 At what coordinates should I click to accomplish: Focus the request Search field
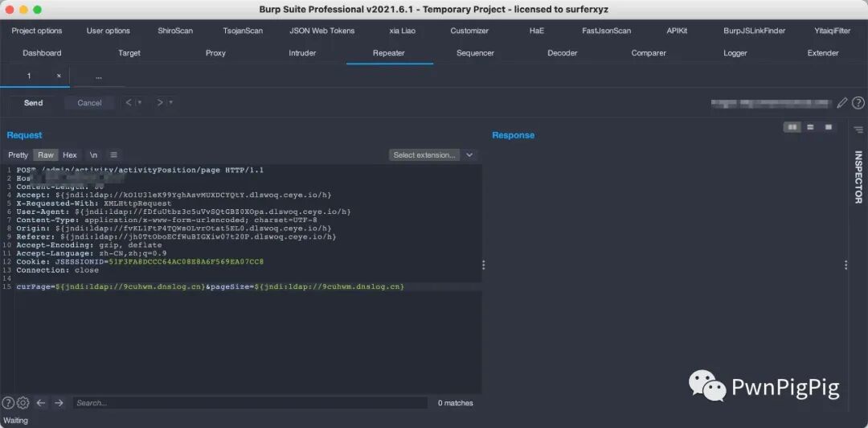click(250, 403)
